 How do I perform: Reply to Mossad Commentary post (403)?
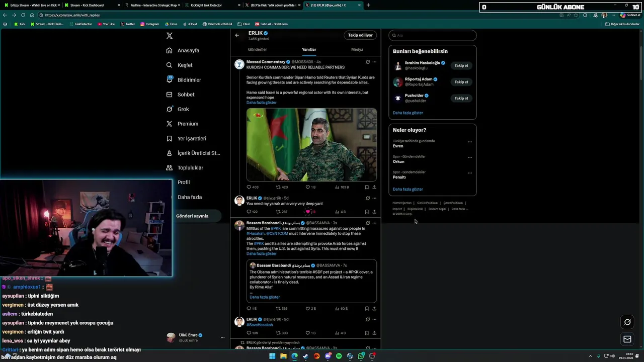253,187
